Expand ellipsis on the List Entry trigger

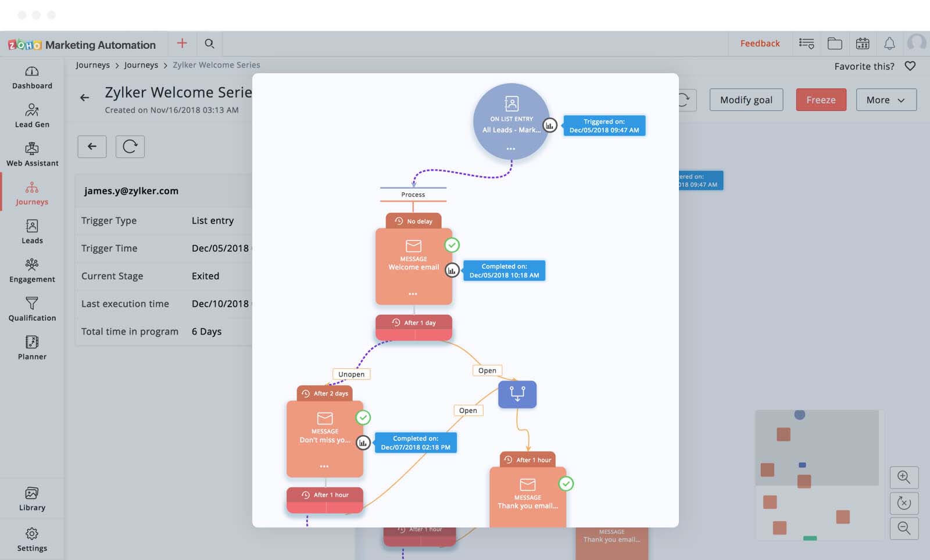[510, 149]
